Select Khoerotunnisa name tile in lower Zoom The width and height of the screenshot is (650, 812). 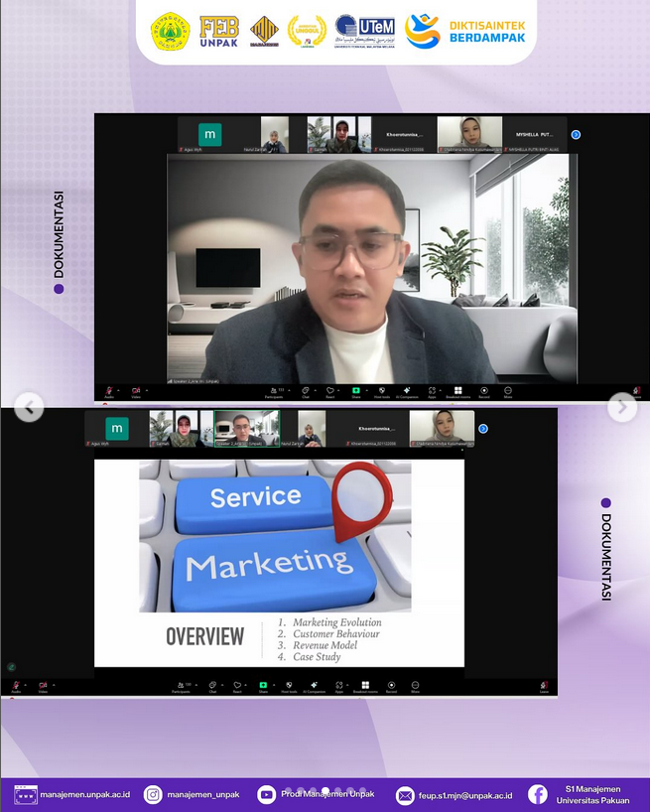(377, 429)
